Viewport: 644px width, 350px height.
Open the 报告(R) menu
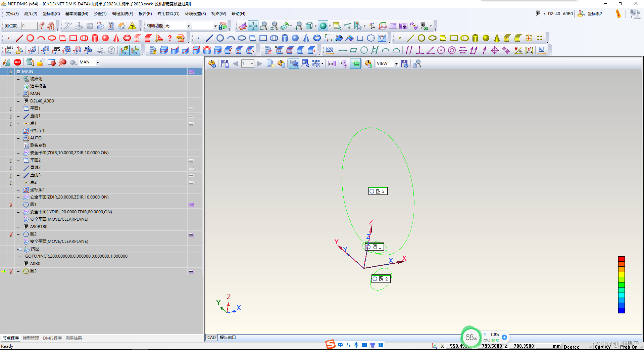click(x=145, y=14)
